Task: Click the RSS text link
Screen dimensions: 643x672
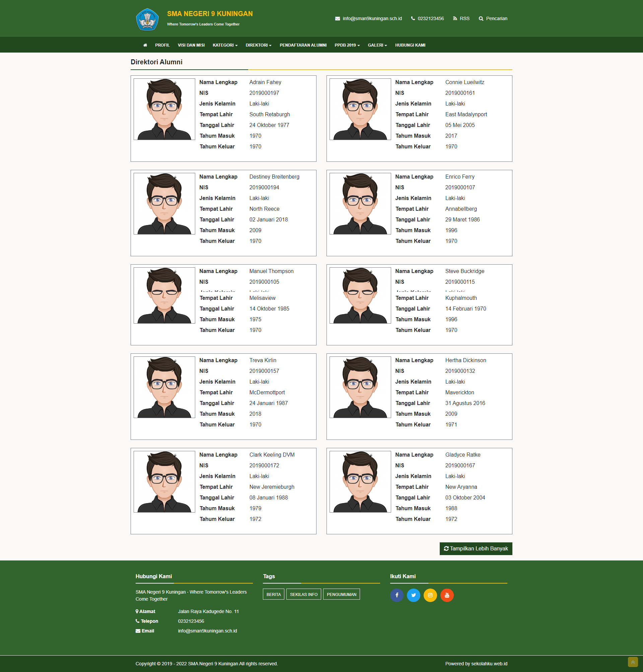Action: (465, 18)
